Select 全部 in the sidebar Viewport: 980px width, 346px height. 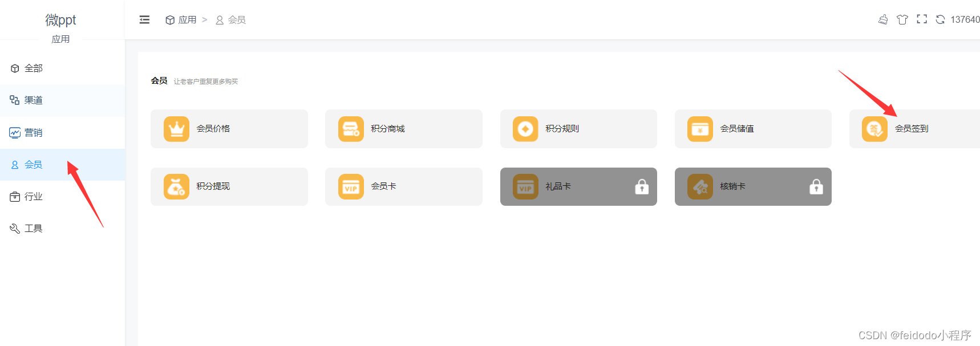(63, 68)
